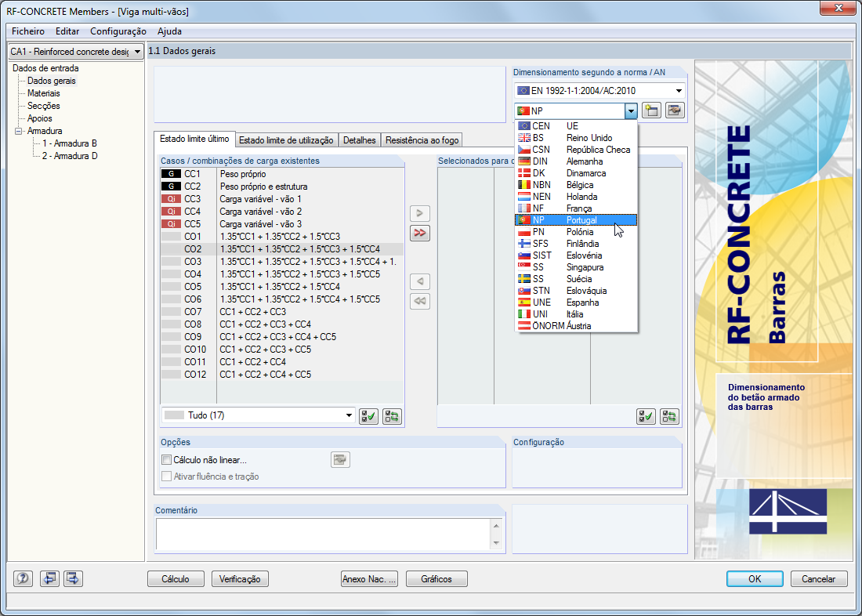The width and height of the screenshot is (862, 616).
Task: Select Secções in the navigation tree
Action: 43,106
